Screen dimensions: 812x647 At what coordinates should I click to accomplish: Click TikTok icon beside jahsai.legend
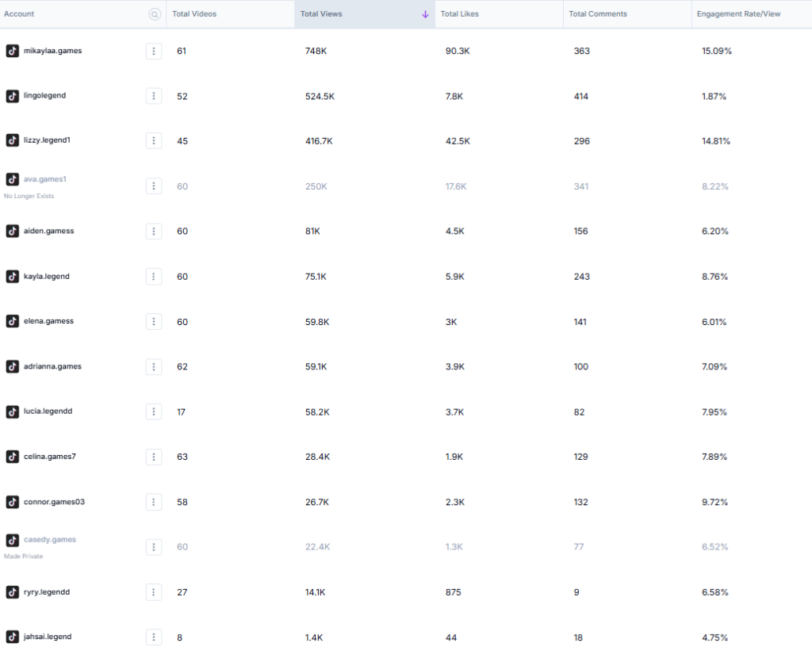(x=13, y=637)
